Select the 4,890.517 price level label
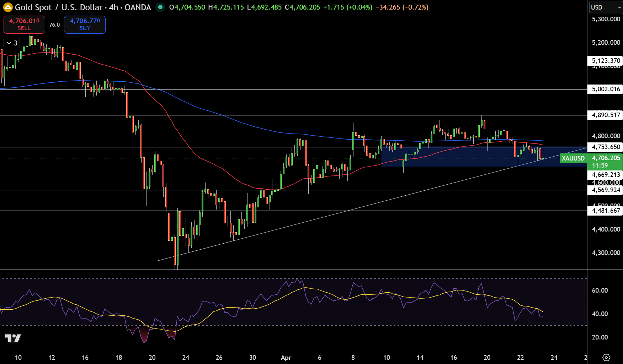 pyautogui.click(x=605, y=115)
